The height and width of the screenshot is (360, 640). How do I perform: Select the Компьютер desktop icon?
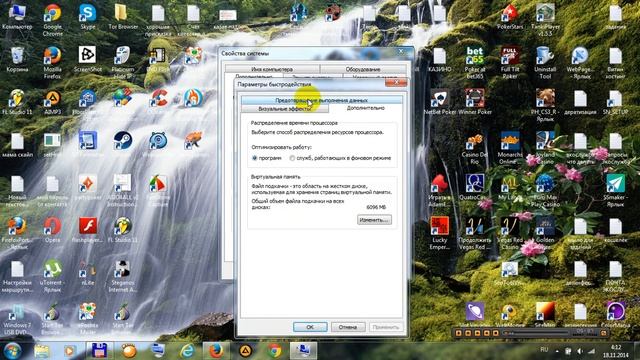click(17, 17)
